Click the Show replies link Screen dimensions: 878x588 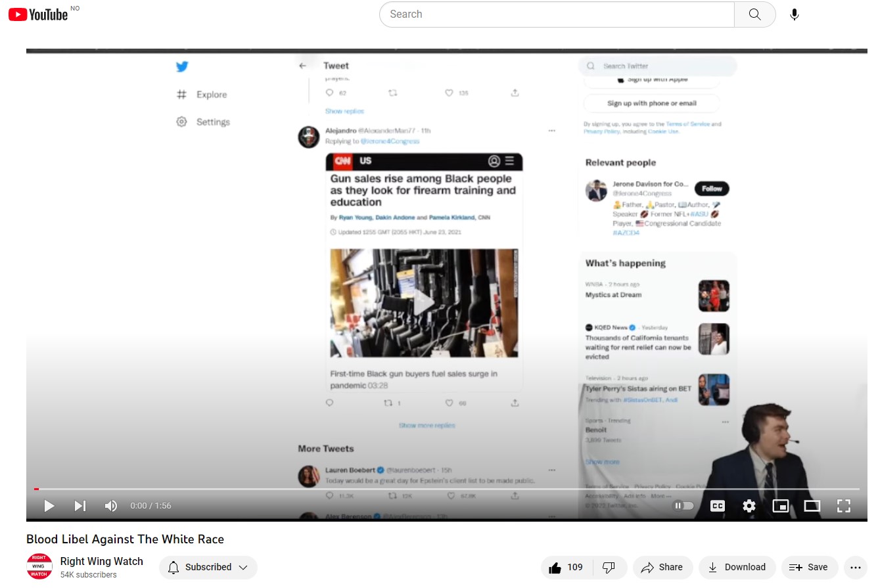pyautogui.click(x=344, y=111)
